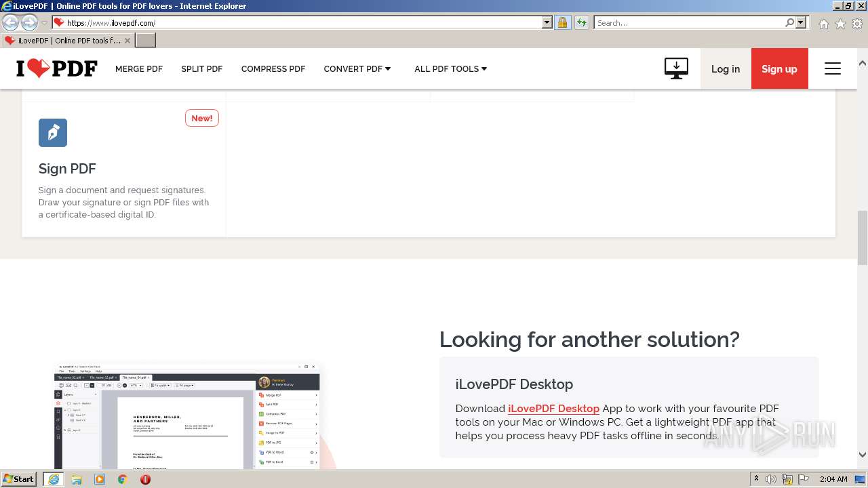
Task: Open the Windows Start menu
Action: [x=19, y=479]
